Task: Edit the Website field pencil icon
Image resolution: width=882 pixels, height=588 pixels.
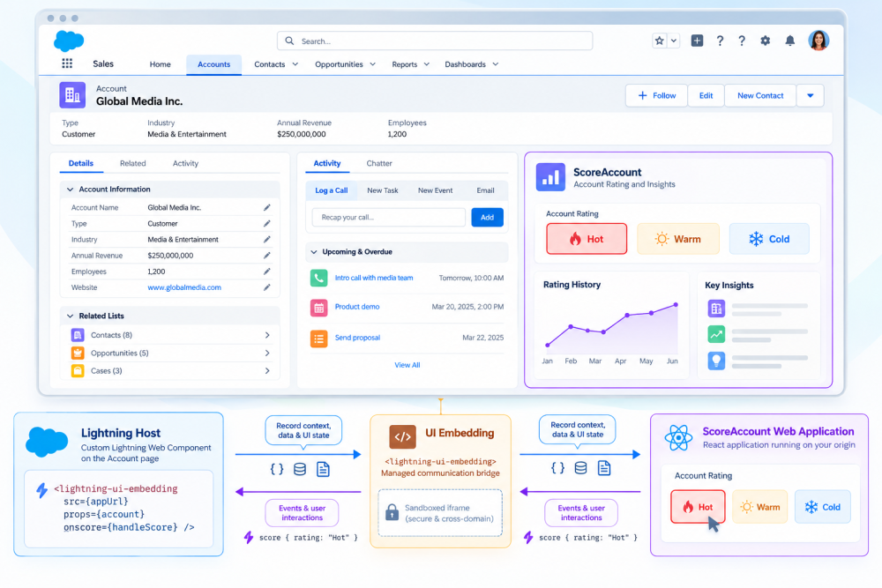Action: [x=266, y=287]
